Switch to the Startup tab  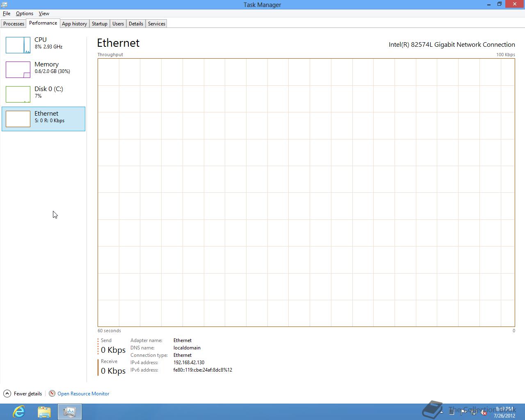point(100,24)
